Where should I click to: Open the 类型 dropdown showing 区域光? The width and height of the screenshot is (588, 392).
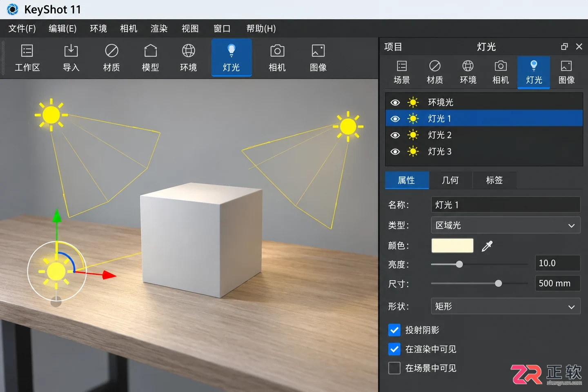point(506,225)
